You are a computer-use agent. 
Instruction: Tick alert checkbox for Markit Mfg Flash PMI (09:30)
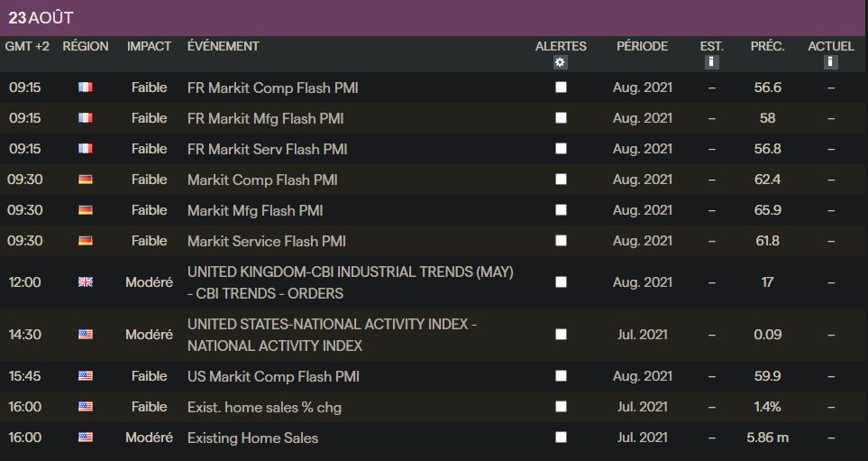click(562, 210)
